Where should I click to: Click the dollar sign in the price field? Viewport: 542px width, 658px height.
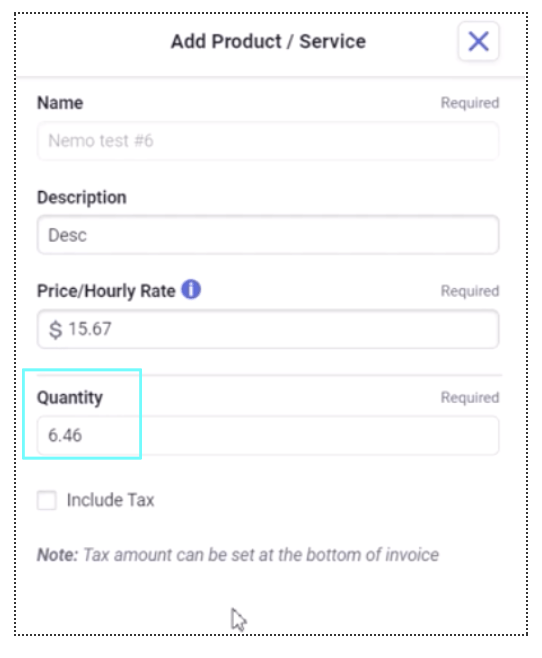55,329
